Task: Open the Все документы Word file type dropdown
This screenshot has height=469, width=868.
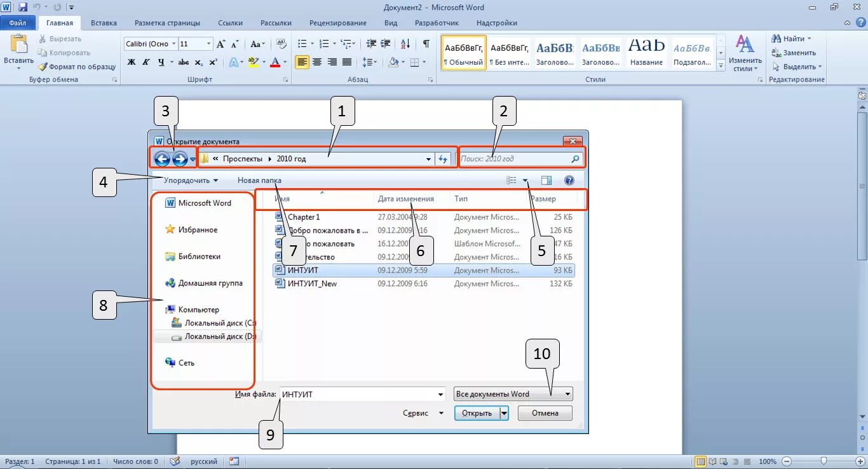Action: point(513,394)
